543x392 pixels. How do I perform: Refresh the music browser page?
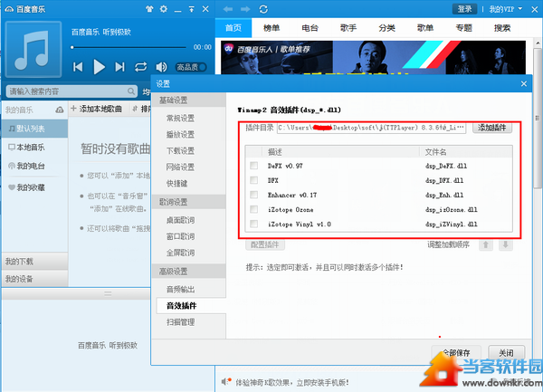point(263,9)
